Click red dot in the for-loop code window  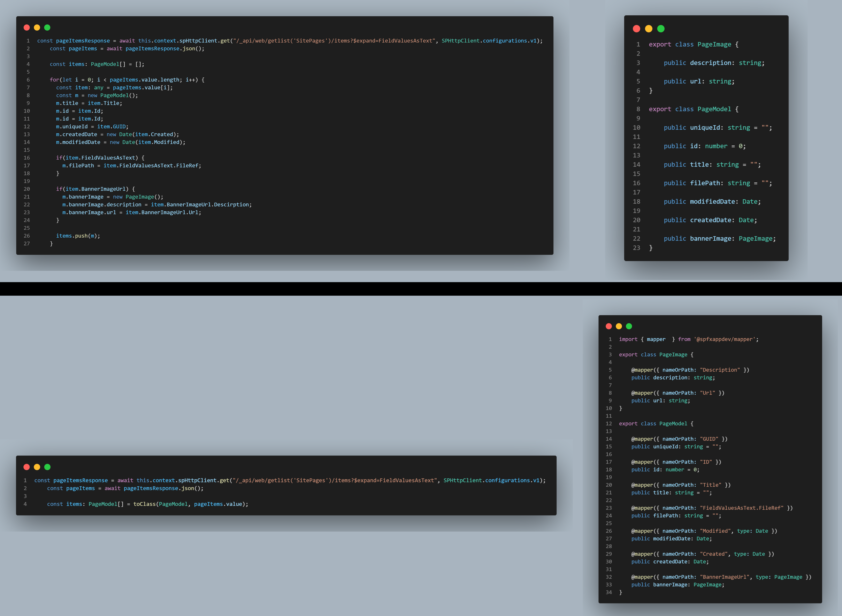[26, 28]
